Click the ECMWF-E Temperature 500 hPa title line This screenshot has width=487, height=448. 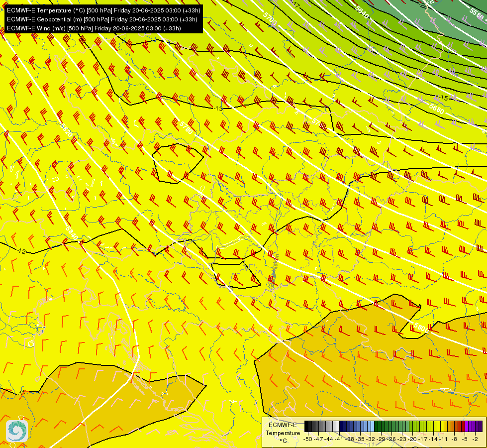[x=103, y=10]
